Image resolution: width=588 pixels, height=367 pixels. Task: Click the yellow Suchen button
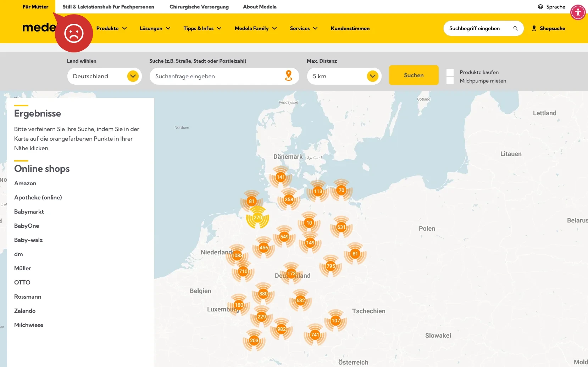tap(414, 75)
